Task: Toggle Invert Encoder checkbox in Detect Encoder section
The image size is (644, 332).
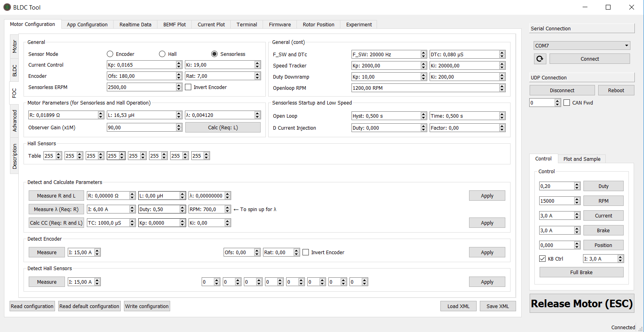Action: [x=306, y=252]
